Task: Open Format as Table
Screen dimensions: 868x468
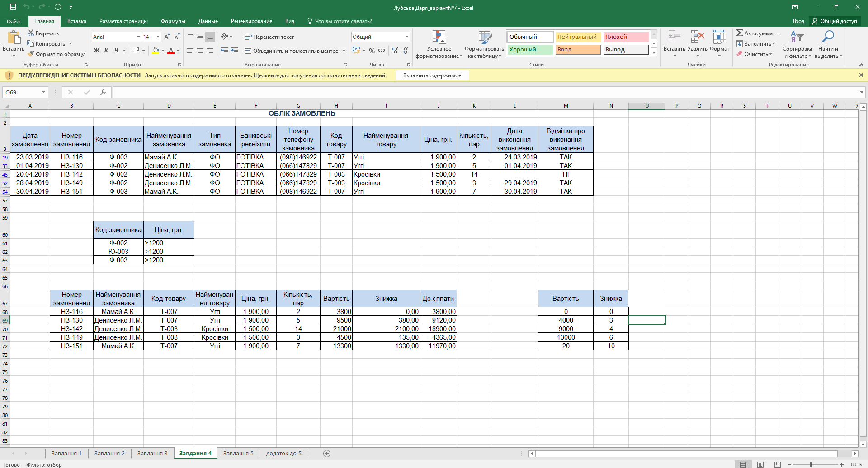Action: point(485,45)
